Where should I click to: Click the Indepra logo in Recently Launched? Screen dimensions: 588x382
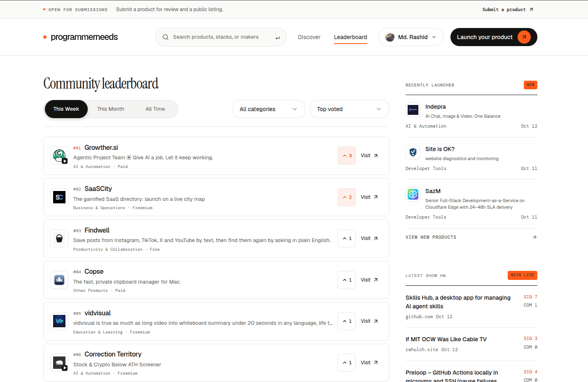[x=413, y=110]
